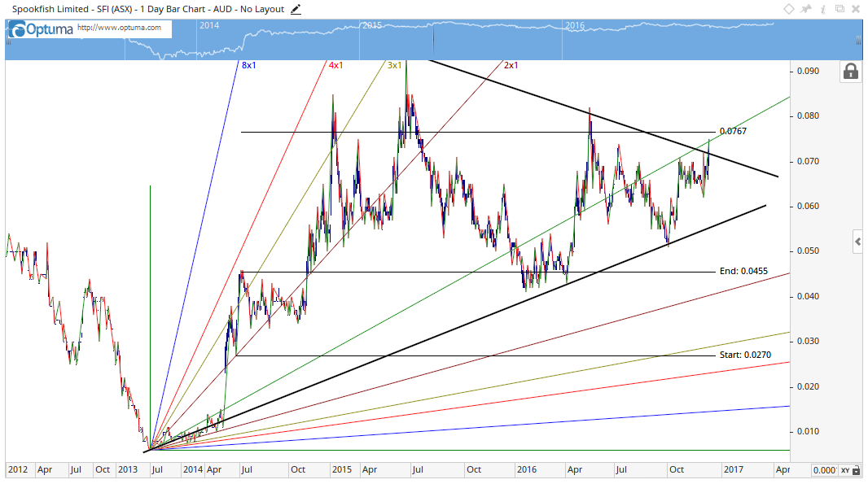Click the Start: 0.0270 level label
The width and height of the screenshot is (868, 484).
pyautogui.click(x=745, y=355)
